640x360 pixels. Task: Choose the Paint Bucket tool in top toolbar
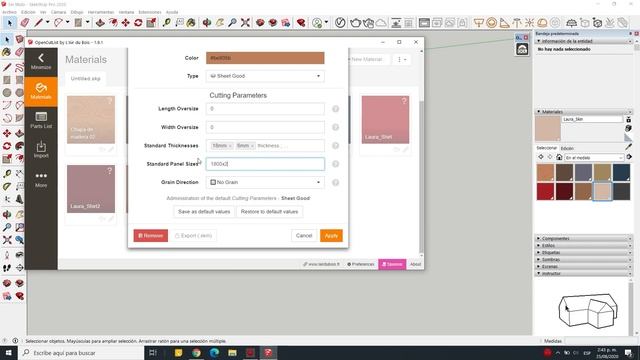[x=191, y=22]
